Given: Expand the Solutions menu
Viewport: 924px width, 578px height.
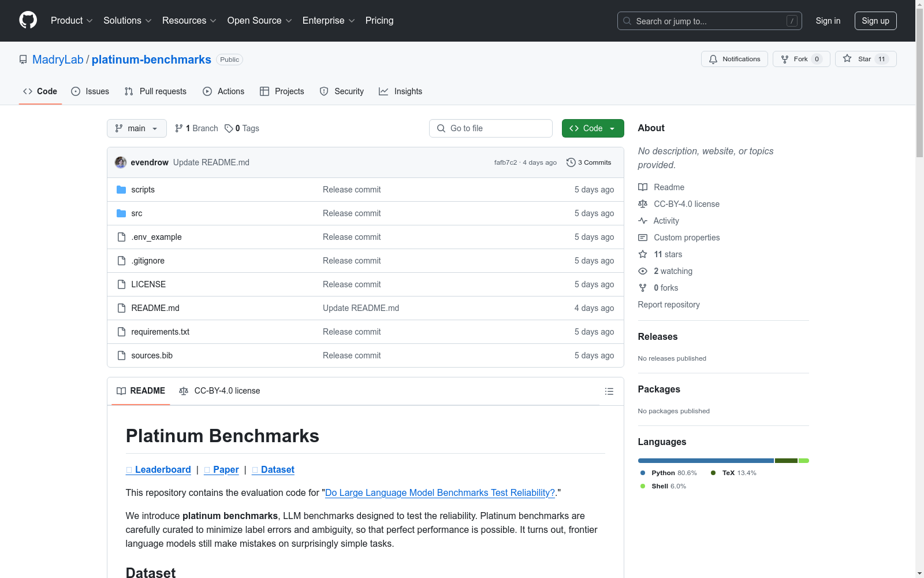Looking at the screenshot, I should 128,21.
